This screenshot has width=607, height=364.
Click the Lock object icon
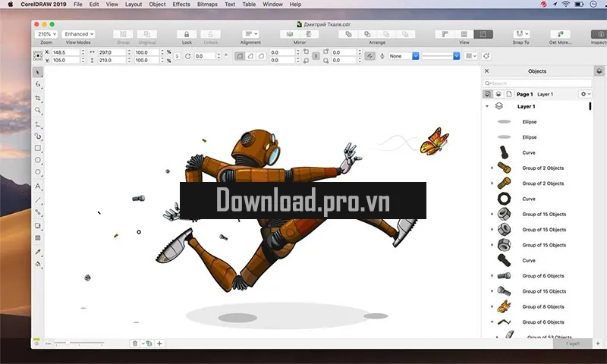[x=187, y=34]
